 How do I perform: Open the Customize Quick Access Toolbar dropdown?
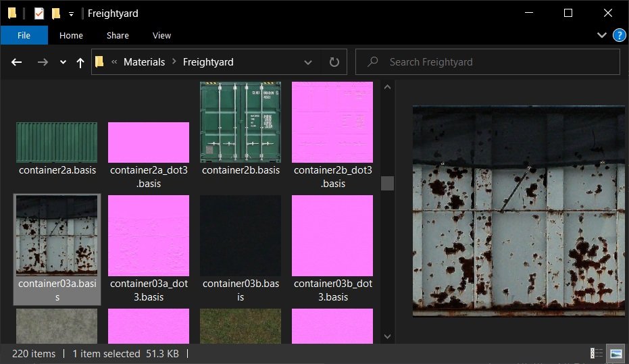coord(71,14)
